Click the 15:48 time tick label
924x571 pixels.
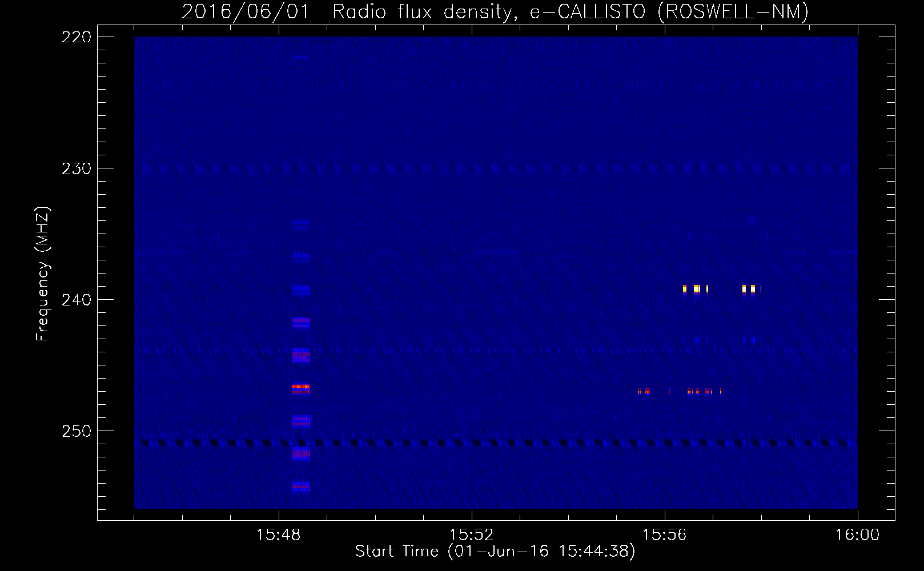(x=279, y=535)
